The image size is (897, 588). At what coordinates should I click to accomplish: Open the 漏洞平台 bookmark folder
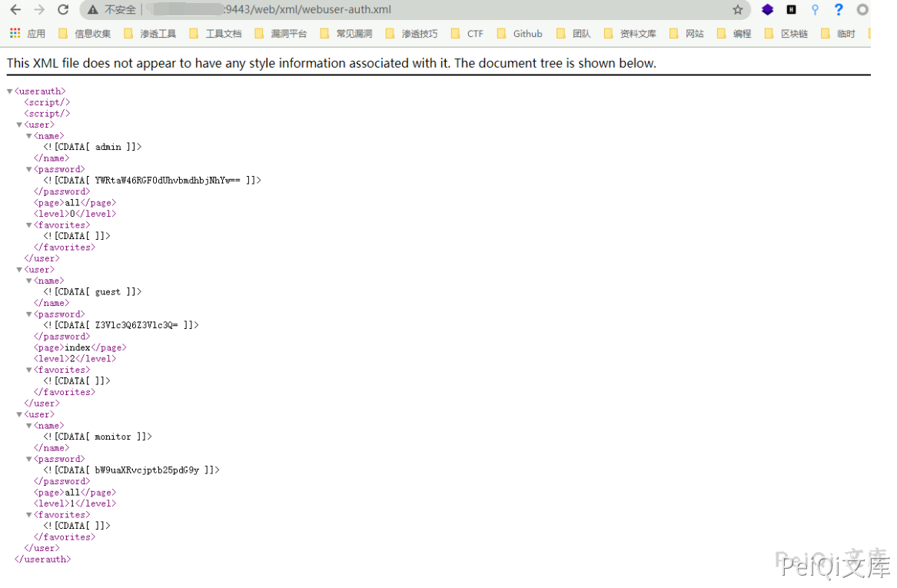[x=281, y=34]
